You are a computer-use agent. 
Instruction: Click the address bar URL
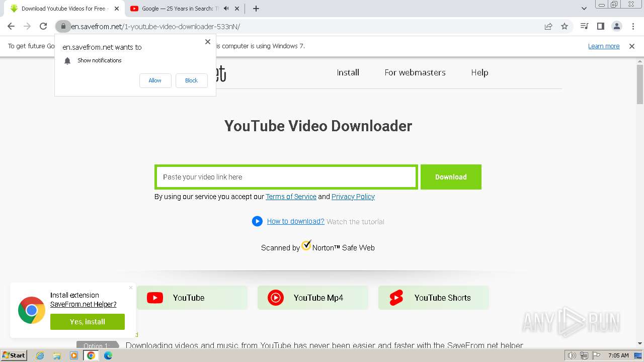pos(155,27)
